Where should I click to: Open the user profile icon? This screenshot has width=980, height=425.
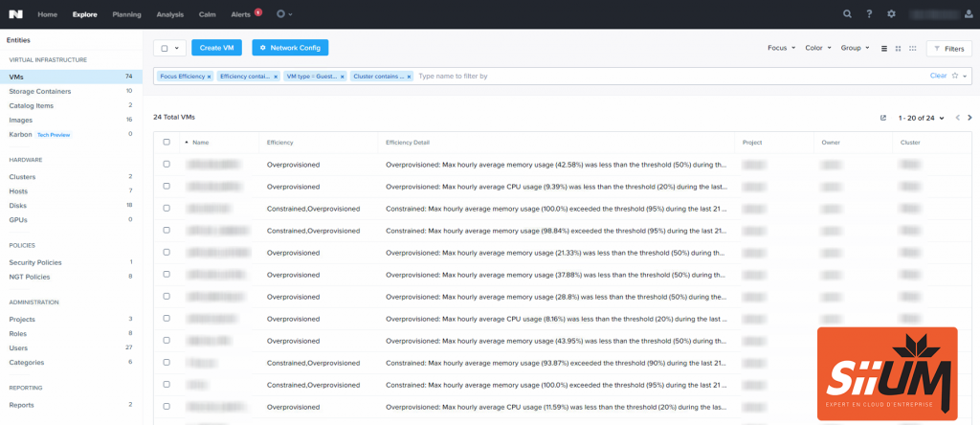(969, 14)
